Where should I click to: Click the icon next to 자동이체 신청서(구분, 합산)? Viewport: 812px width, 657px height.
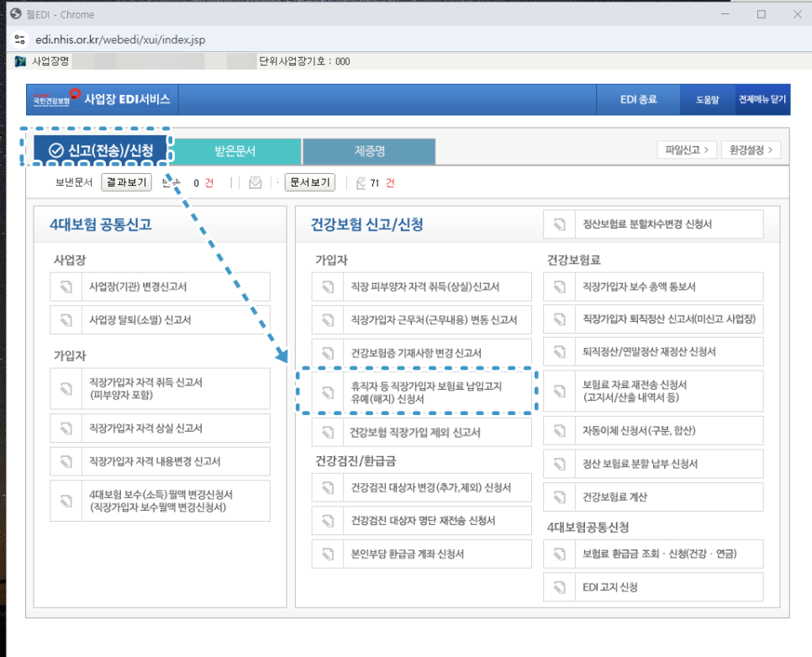(559, 430)
